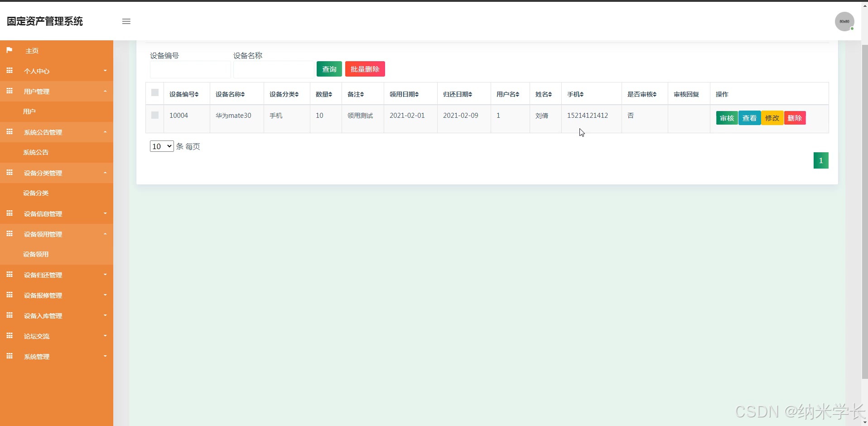This screenshot has height=426, width=868.
Task: Go to pagination page 1
Action: [821, 160]
